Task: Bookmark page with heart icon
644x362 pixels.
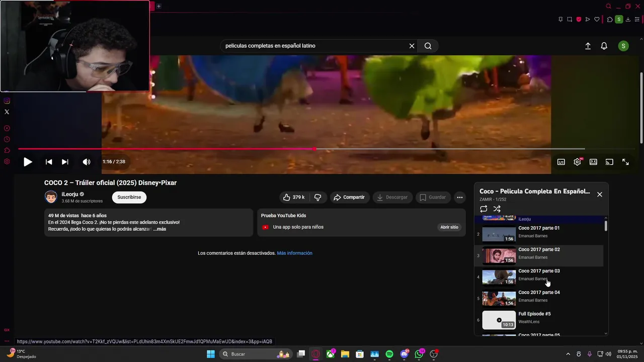Action: click(x=597, y=20)
